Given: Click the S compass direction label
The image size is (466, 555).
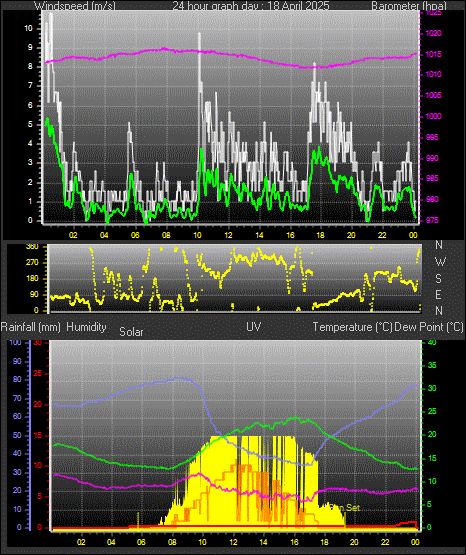Looking at the screenshot, I should tap(438, 279).
